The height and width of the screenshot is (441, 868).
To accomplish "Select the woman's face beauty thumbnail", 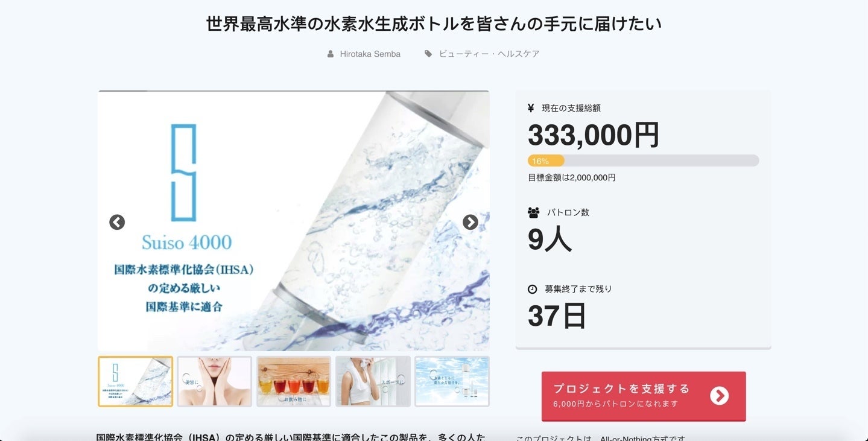I will click(215, 381).
